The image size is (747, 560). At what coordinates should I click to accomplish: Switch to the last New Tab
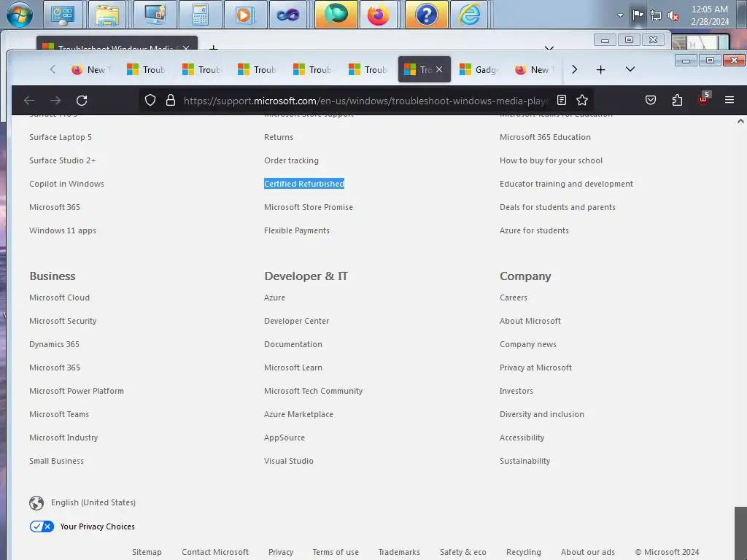(533, 69)
